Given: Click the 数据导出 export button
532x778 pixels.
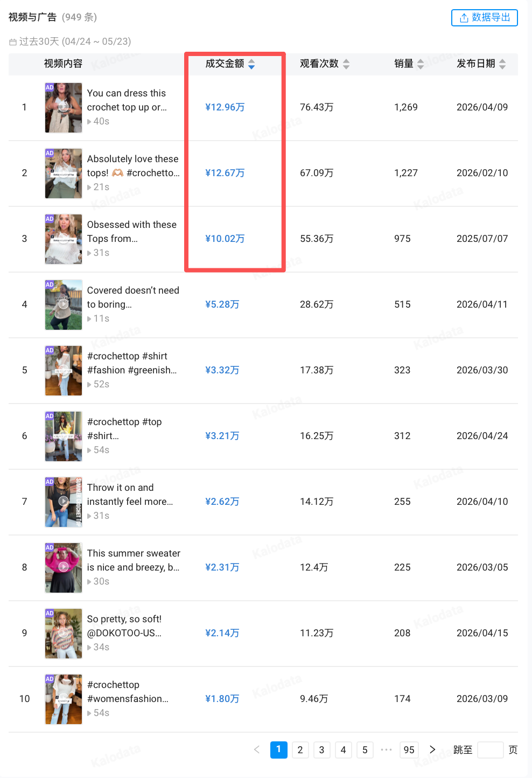Looking at the screenshot, I should [484, 18].
